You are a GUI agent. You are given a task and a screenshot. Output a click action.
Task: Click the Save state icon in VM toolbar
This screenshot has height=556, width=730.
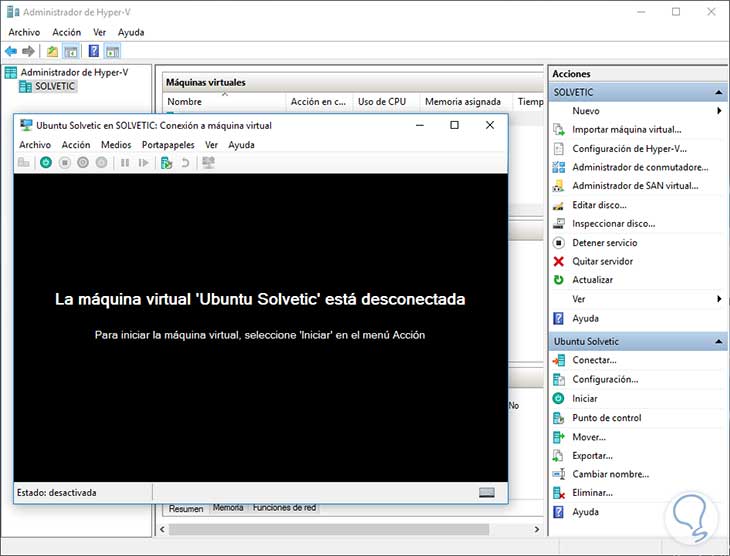101,163
